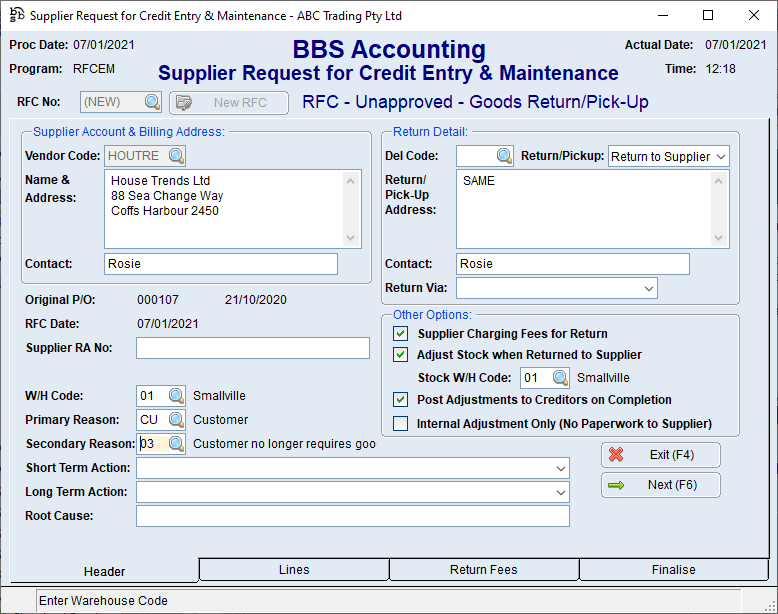Click the Name & Address box scrollbar
The height and width of the screenshot is (614, 778).
click(351, 209)
